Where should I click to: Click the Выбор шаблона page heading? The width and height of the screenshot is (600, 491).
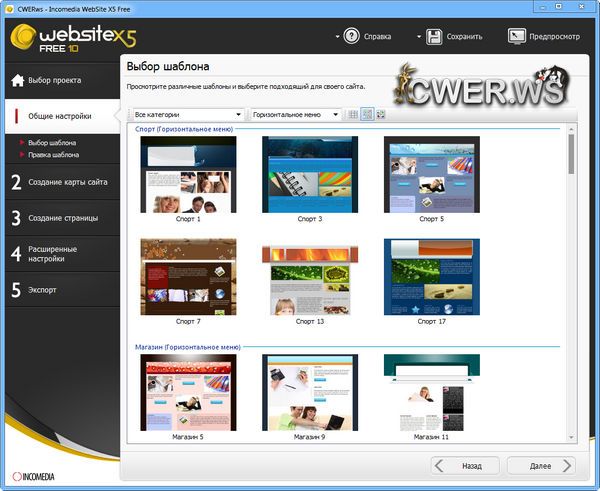point(168,67)
